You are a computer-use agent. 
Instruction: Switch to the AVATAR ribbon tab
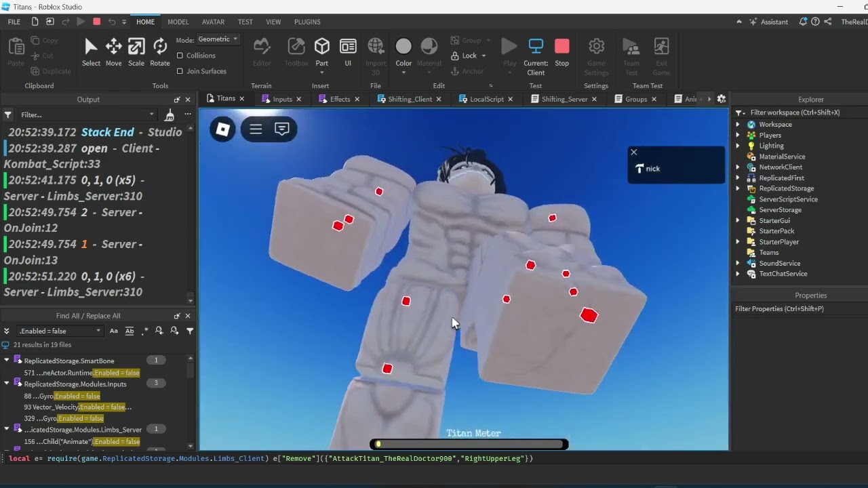pyautogui.click(x=214, y=22)
